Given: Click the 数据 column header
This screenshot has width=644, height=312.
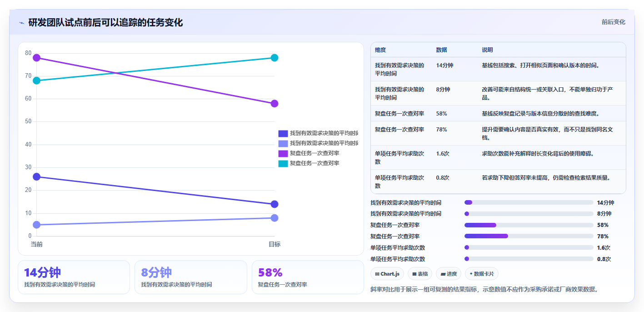Looking at the screenshot, I should (x=441, y=50).
